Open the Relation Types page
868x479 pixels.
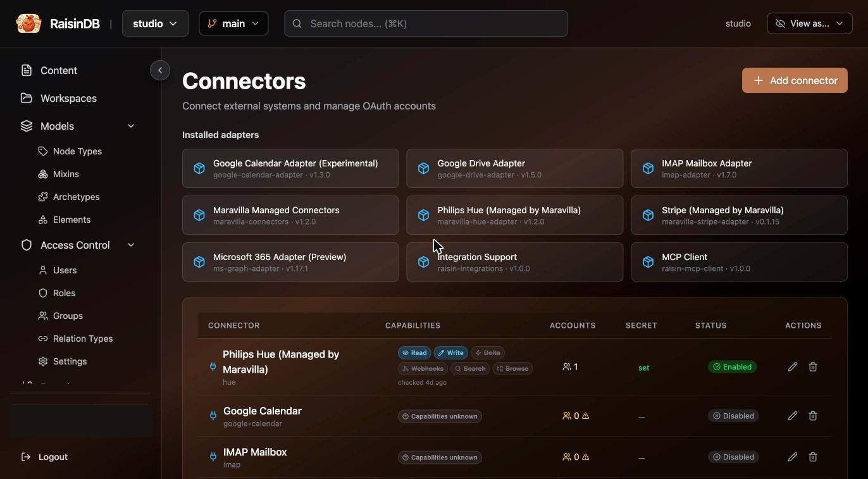83,339
